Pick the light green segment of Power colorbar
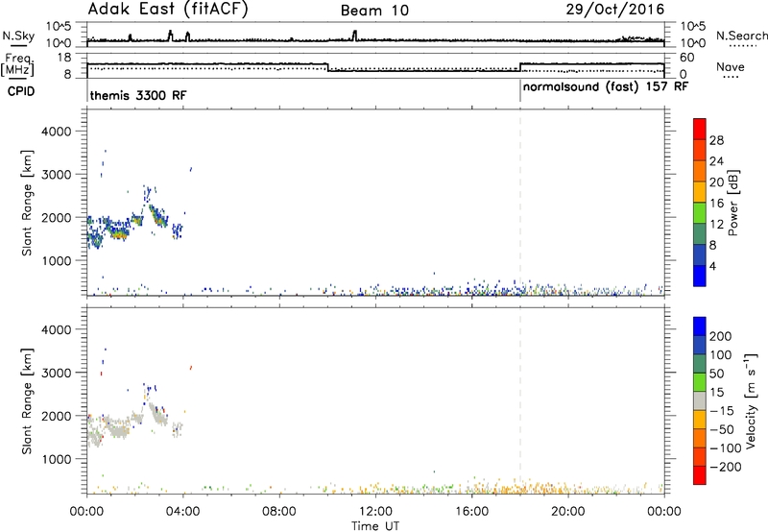The image size is (768, 532). (700, 213)
